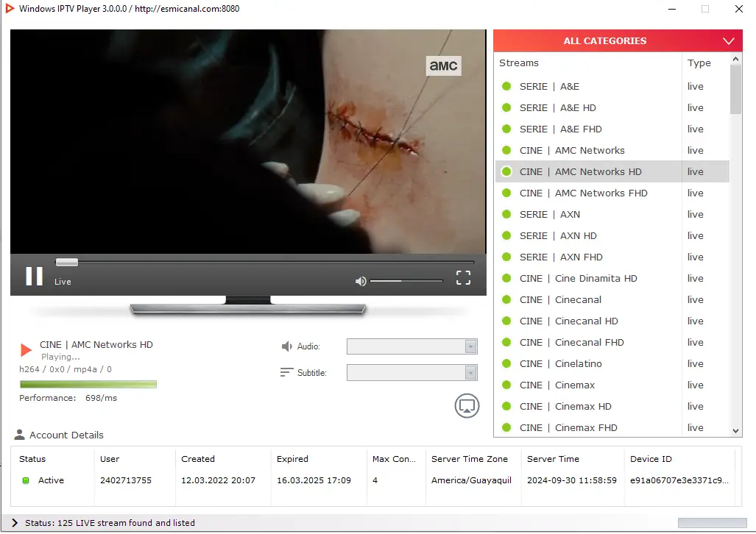Click the app logo icon in title bar

coord(10,9)
